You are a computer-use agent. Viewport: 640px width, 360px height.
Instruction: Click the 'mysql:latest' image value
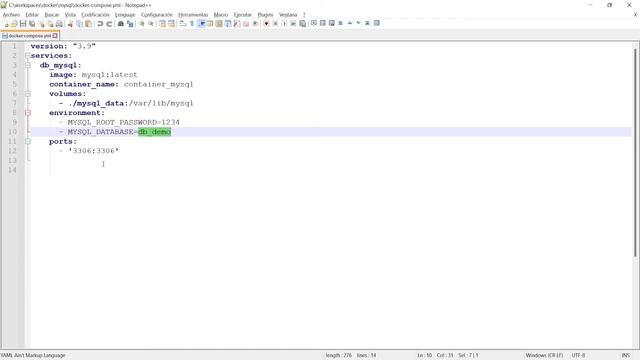coord(109,75)
